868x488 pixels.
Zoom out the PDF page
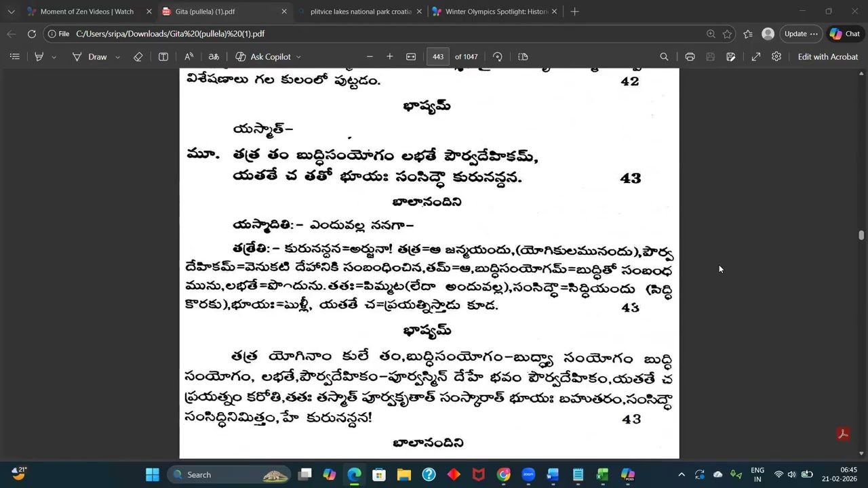pyautogui.click(x=370, y=57)
